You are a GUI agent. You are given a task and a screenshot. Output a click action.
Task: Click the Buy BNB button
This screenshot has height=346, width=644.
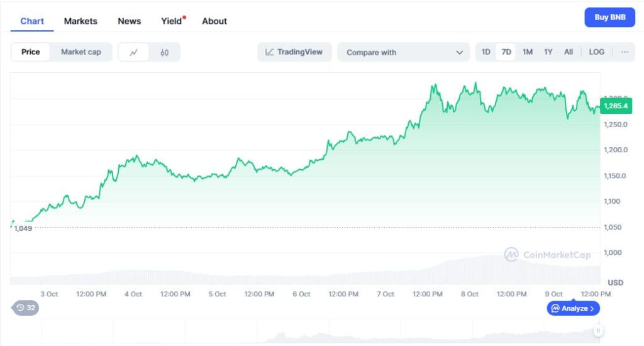point(609,18)
